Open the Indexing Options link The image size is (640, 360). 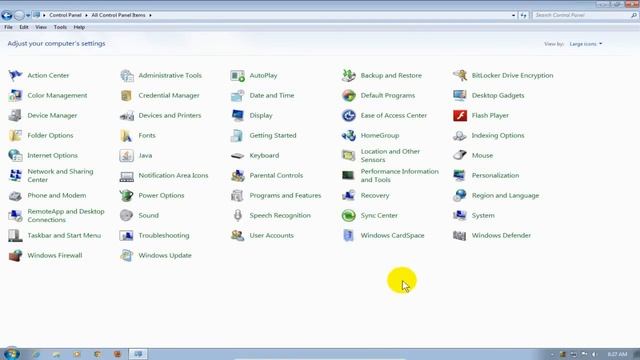(x=498, y=136)
